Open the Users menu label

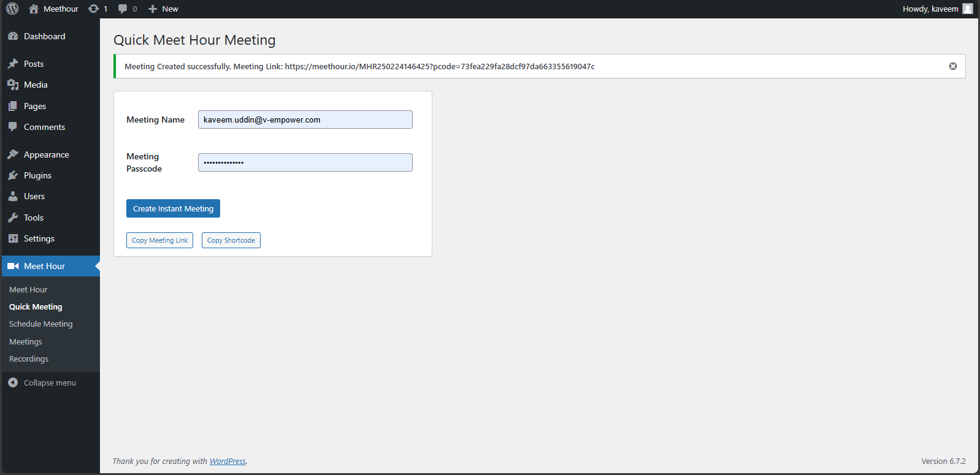(x=34, y=196)
